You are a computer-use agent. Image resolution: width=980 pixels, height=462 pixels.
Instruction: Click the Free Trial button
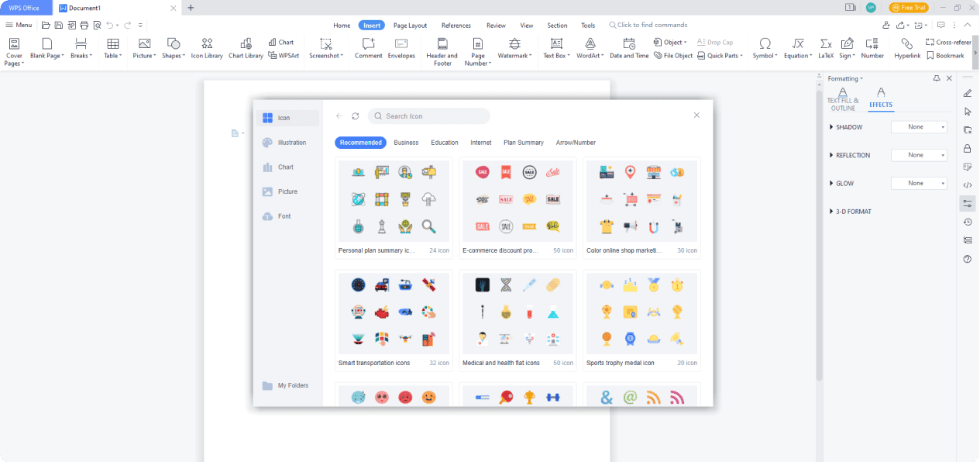pos(909,8)
